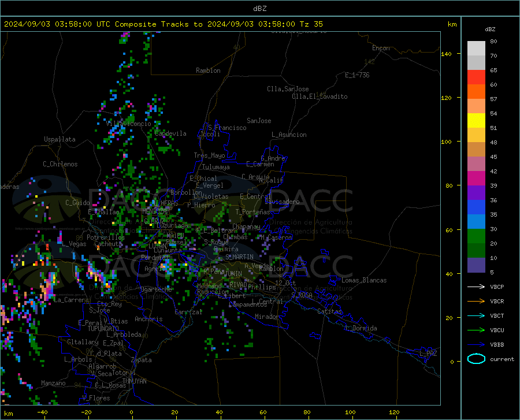Click the 'TUPUNGATO' map label
Image resolution: width=520 pixels, height=420 pixels.
pos(103,329)
